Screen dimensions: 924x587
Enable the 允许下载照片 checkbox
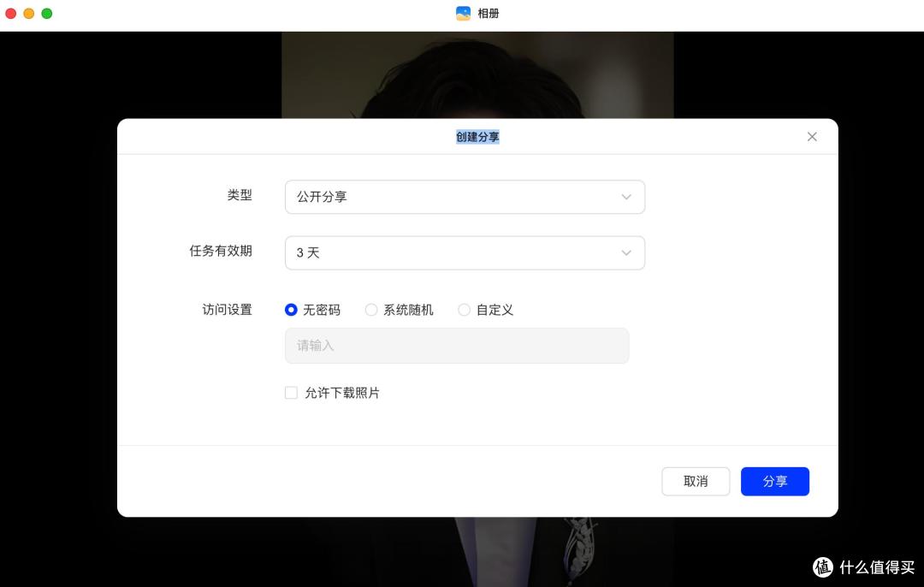click(x=291, y=393)
